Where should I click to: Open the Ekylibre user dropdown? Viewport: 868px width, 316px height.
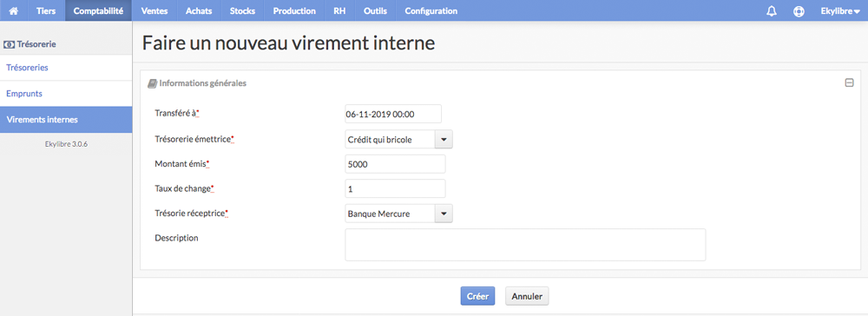839,10
